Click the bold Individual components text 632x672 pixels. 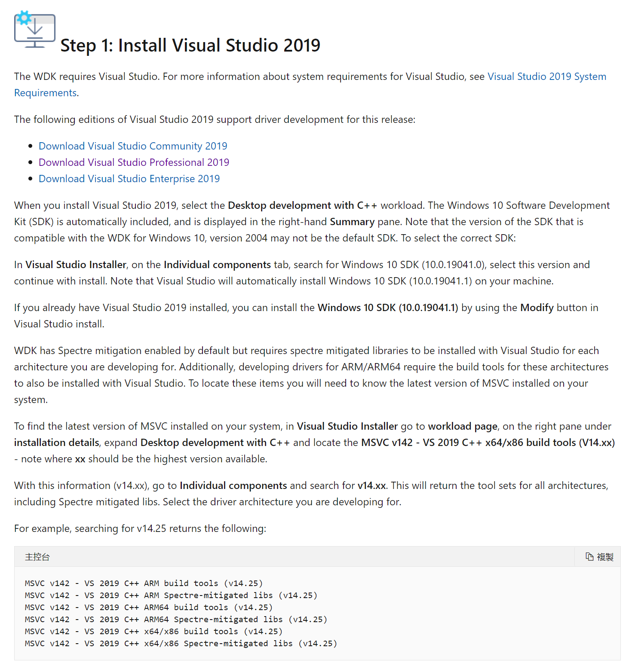[217, 265]
